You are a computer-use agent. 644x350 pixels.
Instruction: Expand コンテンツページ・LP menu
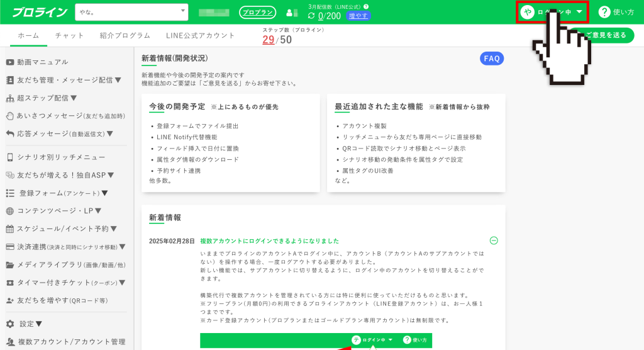click(x=59, y=211)
